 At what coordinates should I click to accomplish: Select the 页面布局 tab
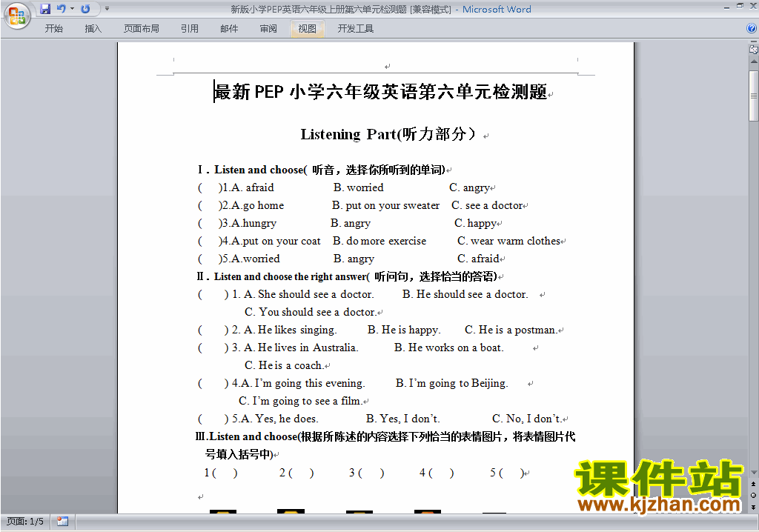pos(142,29)
